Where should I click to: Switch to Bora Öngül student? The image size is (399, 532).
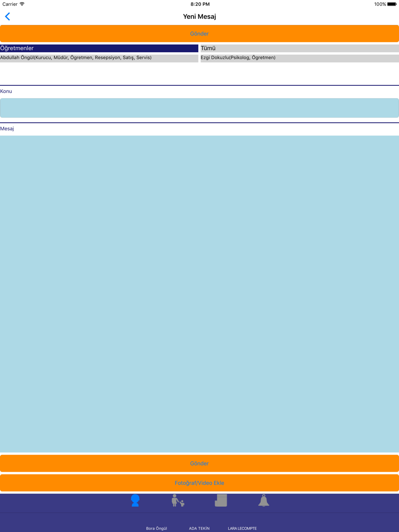point(156,528)
